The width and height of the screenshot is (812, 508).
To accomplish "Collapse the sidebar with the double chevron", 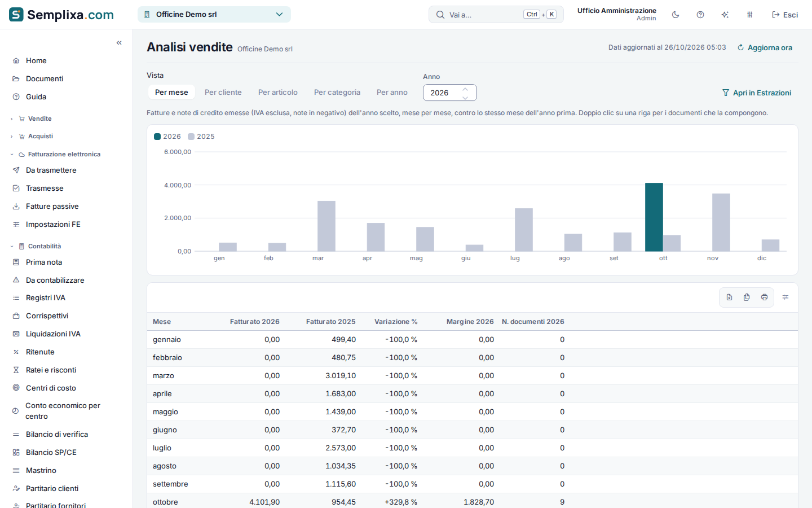I will 119,43.
